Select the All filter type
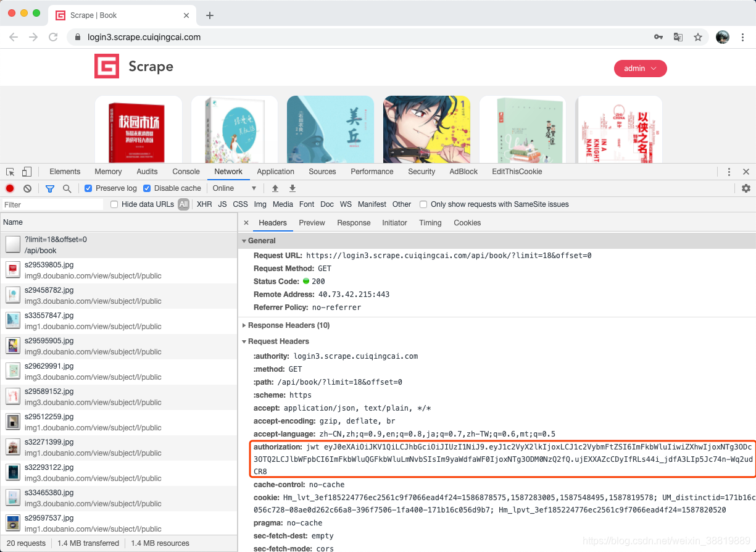This screenshot has width=756, height=552. click(183, 204)
